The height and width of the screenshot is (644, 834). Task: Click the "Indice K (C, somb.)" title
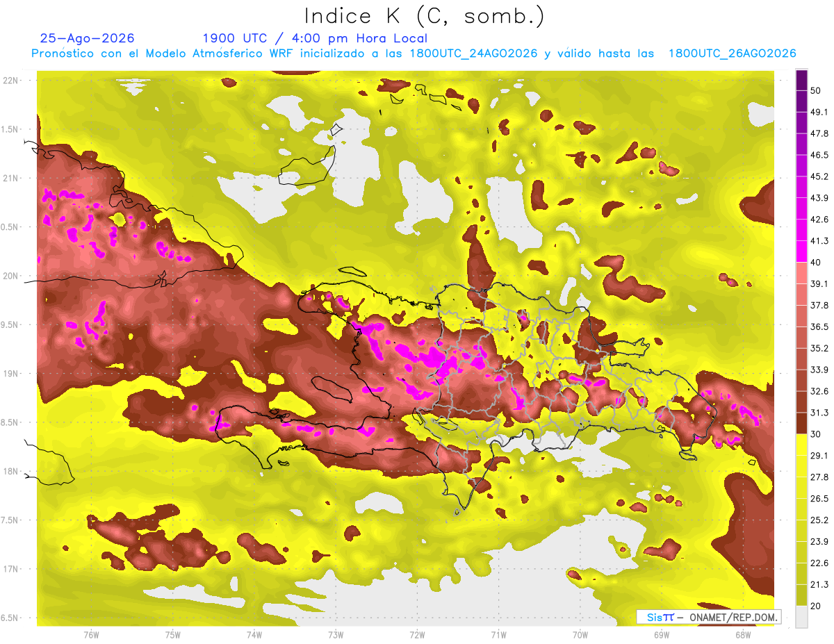click(424, 17)
